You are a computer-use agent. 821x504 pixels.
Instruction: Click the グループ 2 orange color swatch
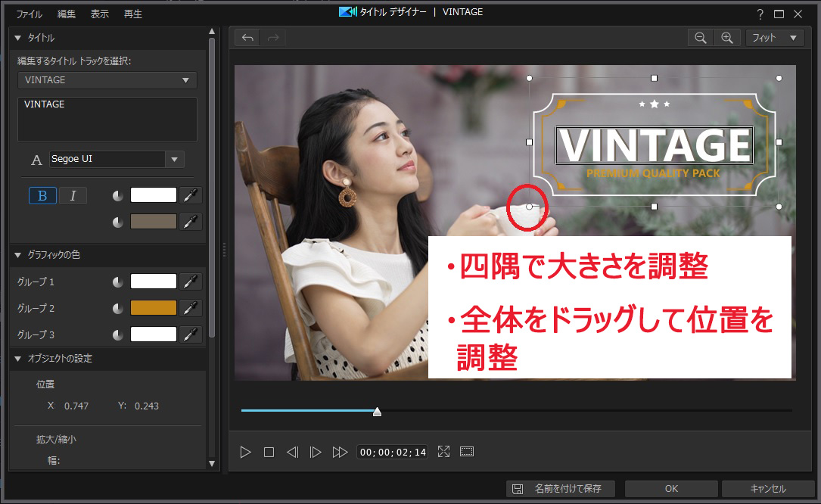[154, 307]
